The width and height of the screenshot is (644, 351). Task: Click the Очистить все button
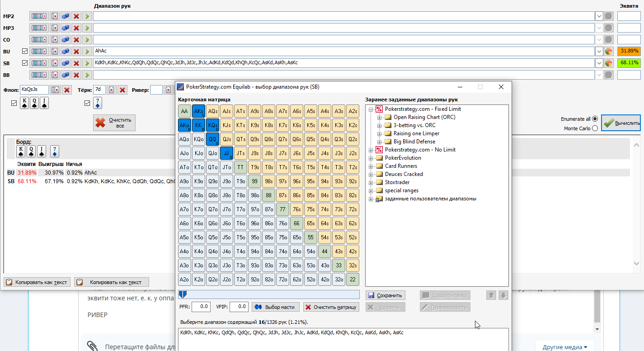click(114, 123)
